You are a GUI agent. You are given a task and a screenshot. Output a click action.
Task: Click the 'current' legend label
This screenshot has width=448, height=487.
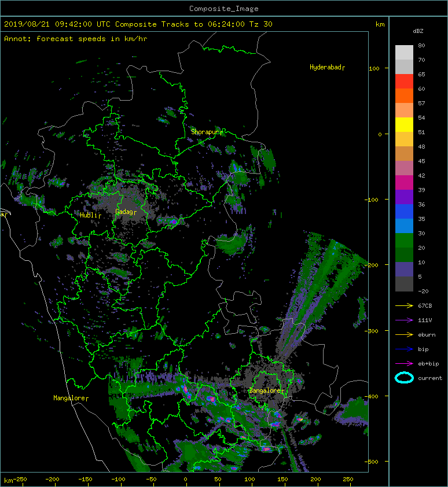pyautogui.click(x=430, y=378)
